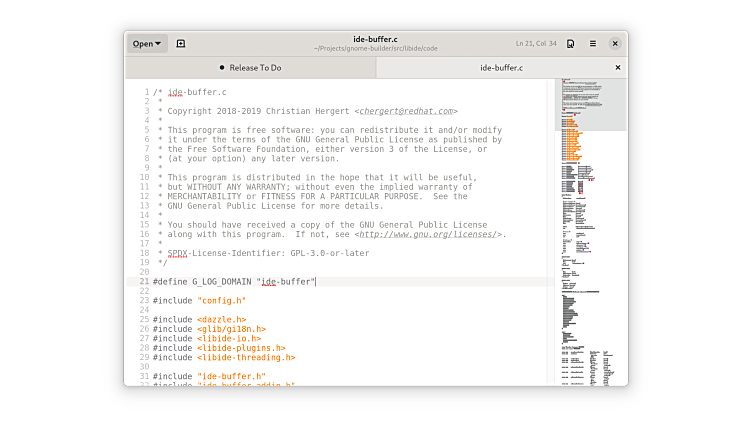Open the hamburger main menu

point(593,43)
